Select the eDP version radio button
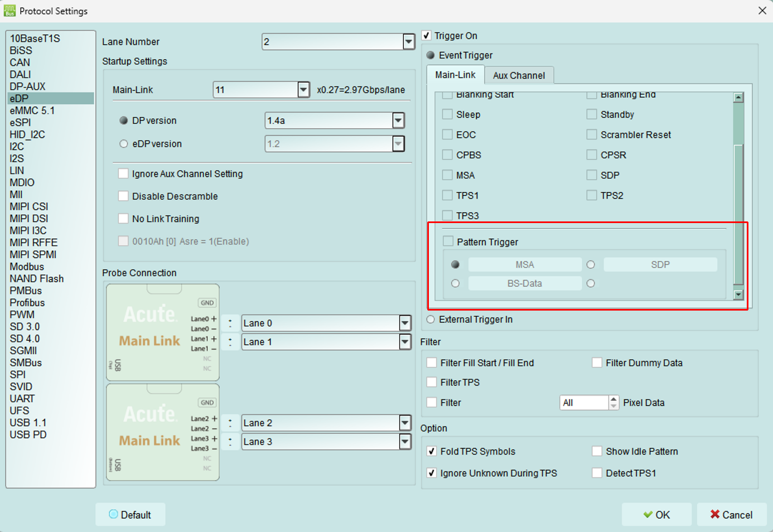The width and height of the screenshot is (773, 532). coord(124,144)
